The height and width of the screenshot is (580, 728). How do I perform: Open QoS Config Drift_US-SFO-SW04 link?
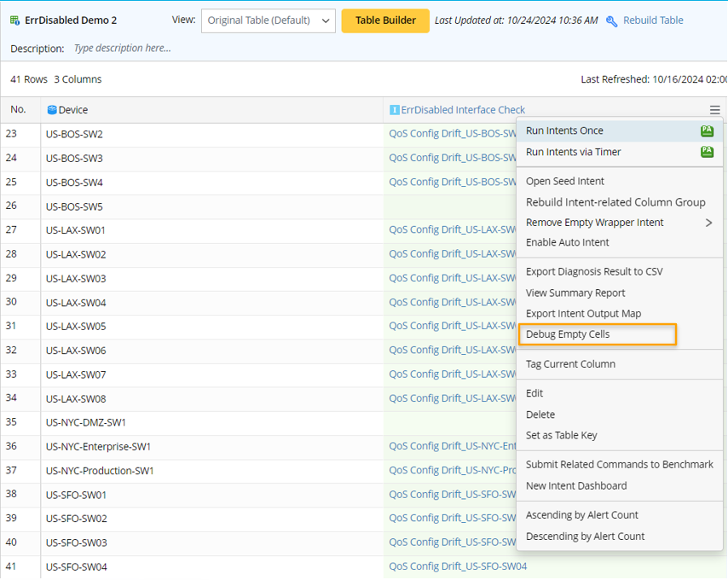(x=458, y=566)
